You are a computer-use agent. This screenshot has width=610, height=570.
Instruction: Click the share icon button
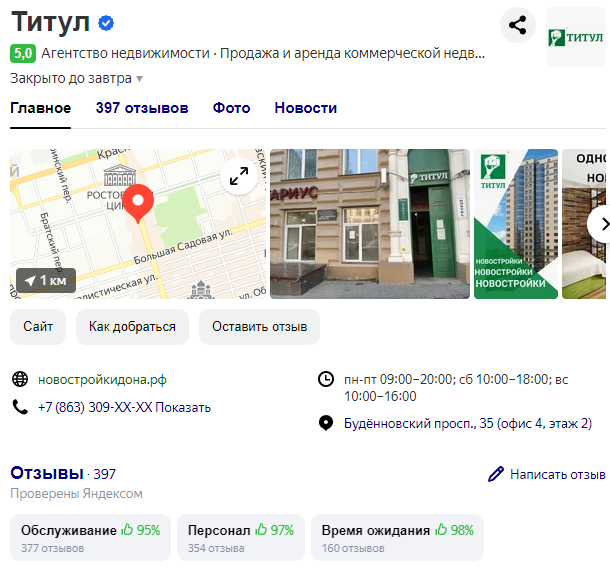pyautogui.click(x=517, y=25)
